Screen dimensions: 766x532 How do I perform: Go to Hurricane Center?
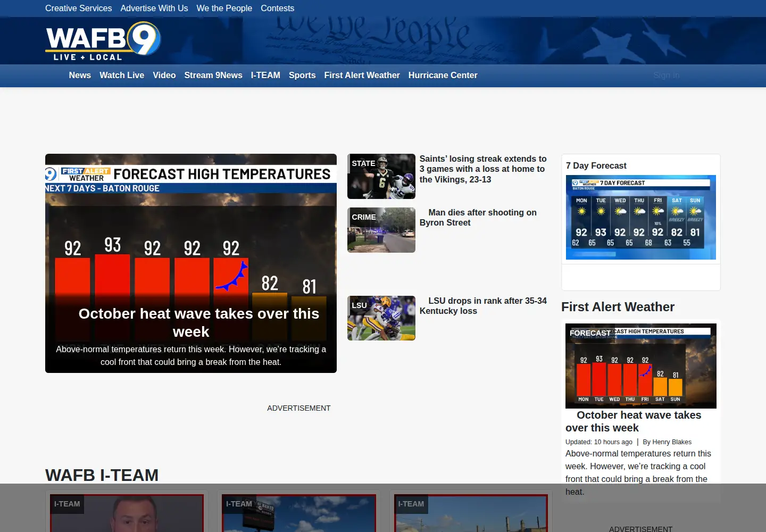pos(443,75)
